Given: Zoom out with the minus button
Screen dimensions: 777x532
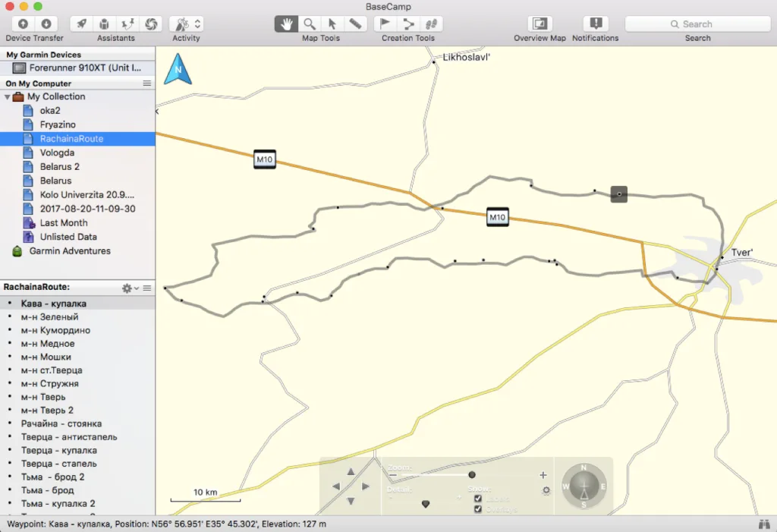Looking at the screenshot, I should [x=393, y=475].
